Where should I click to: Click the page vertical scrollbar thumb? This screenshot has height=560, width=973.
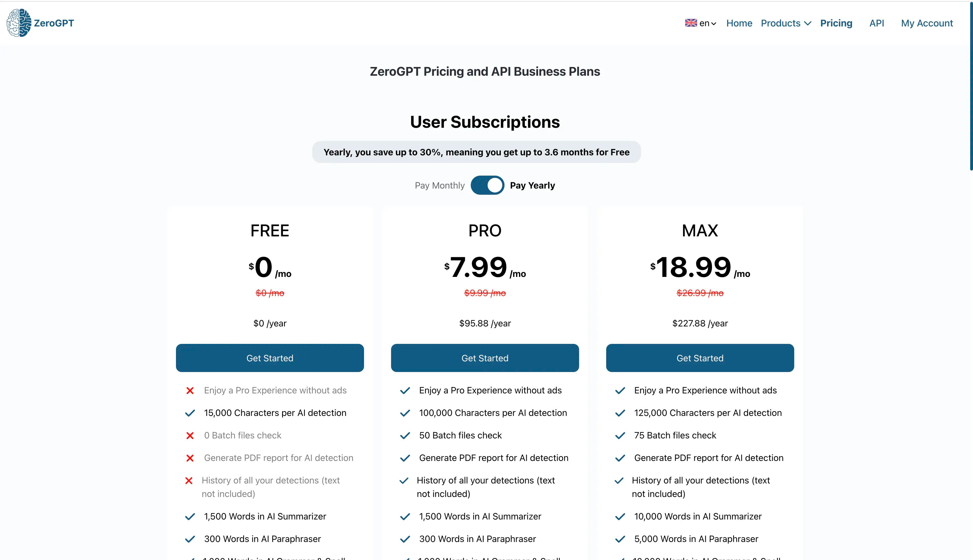tap(971, 85)
